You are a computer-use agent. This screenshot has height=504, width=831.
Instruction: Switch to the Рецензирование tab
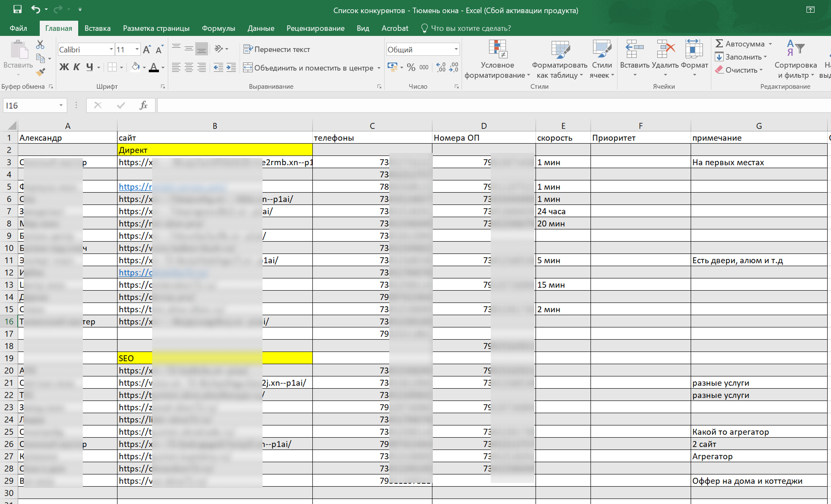point(315,28)
